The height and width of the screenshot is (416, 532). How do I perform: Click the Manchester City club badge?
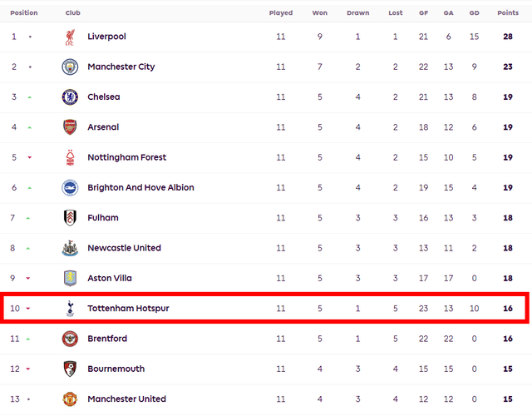[x=70, y=67]
